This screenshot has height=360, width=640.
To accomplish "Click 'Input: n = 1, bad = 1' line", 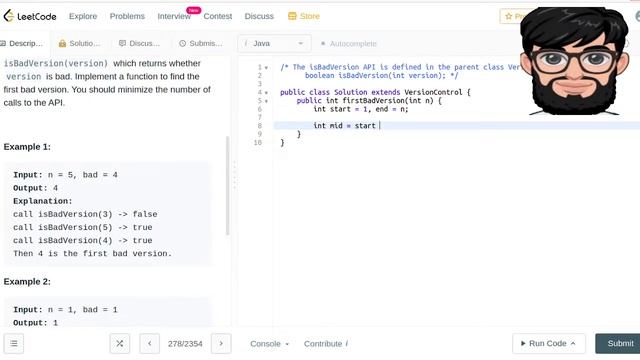I will coord(65,310).
